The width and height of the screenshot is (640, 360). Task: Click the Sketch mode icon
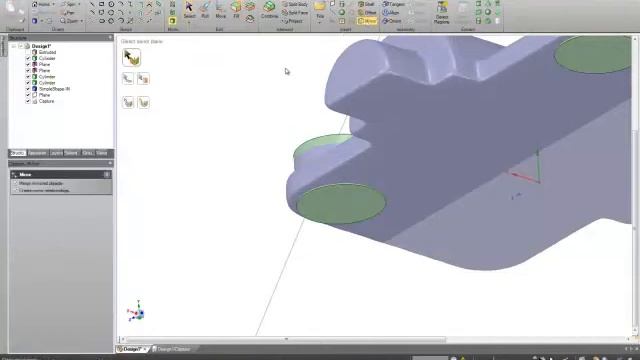tap(173, 4)
